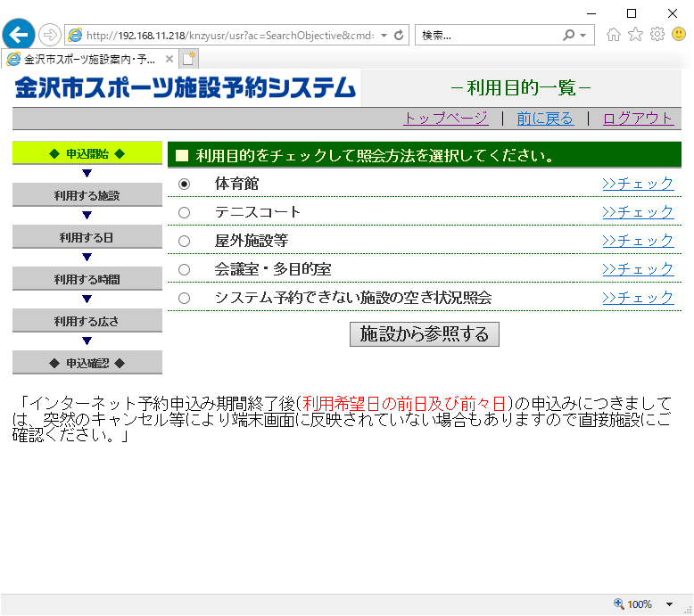Click the 申込確認 step in sidebar
This screenshot has width=694, height=616.
[87, 363]
